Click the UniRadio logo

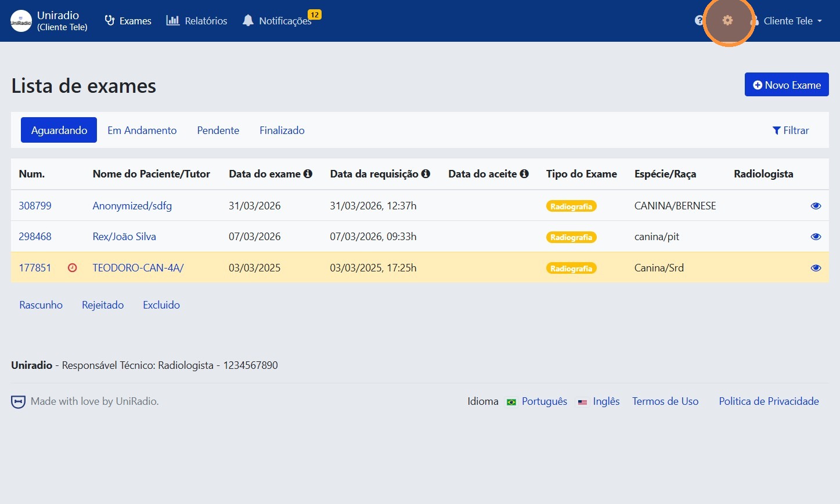click(x=21, y=20)
